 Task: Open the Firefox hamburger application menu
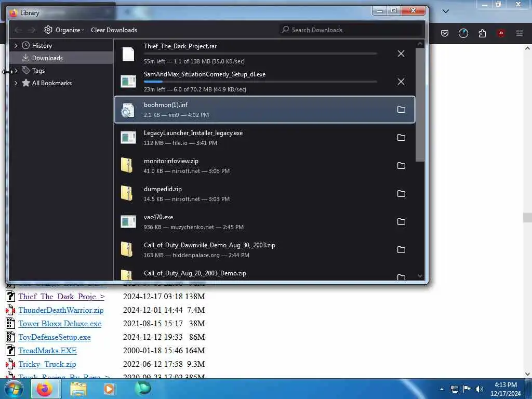coord(520,33)
